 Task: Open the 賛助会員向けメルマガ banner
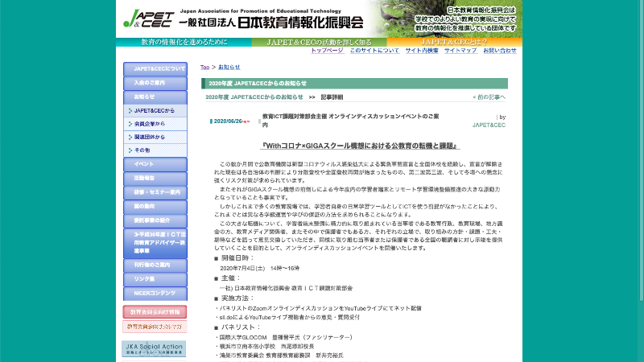click(154, 326)
